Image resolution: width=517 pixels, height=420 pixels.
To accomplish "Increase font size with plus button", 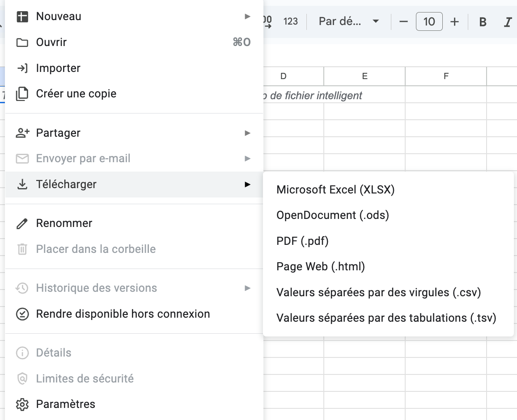I will [454, 21].
